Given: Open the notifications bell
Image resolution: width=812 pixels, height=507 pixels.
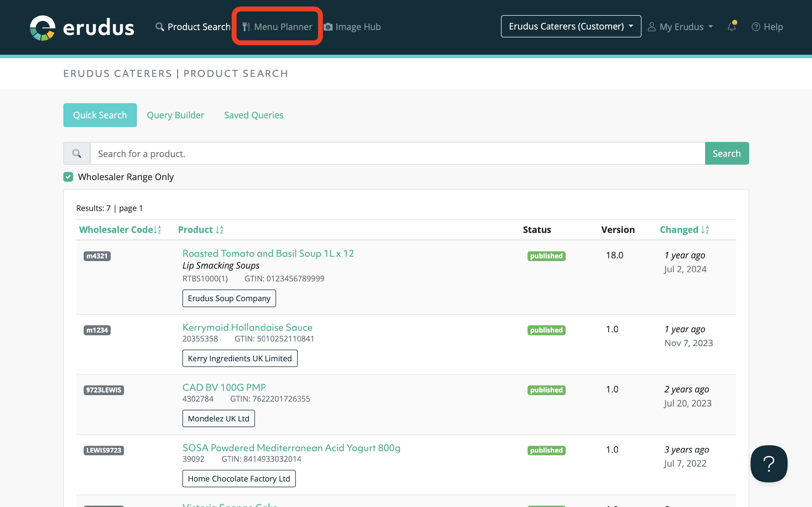Looking at the screenshot, I should pyautogui.click(x=732, y=27).
